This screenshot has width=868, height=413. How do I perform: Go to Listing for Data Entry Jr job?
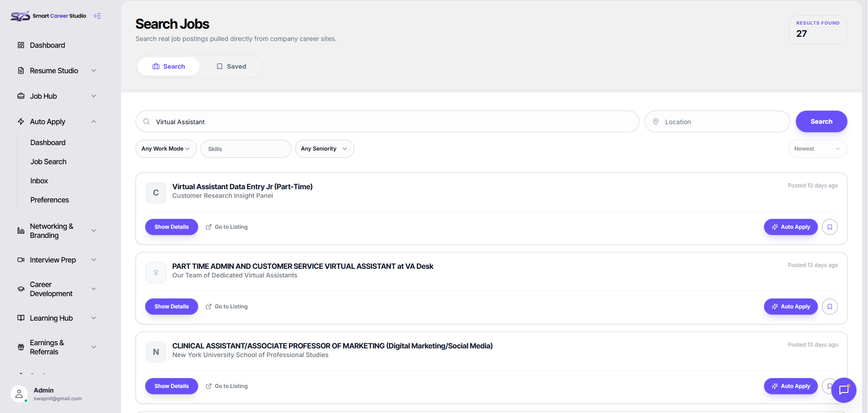tap(226, 227)
